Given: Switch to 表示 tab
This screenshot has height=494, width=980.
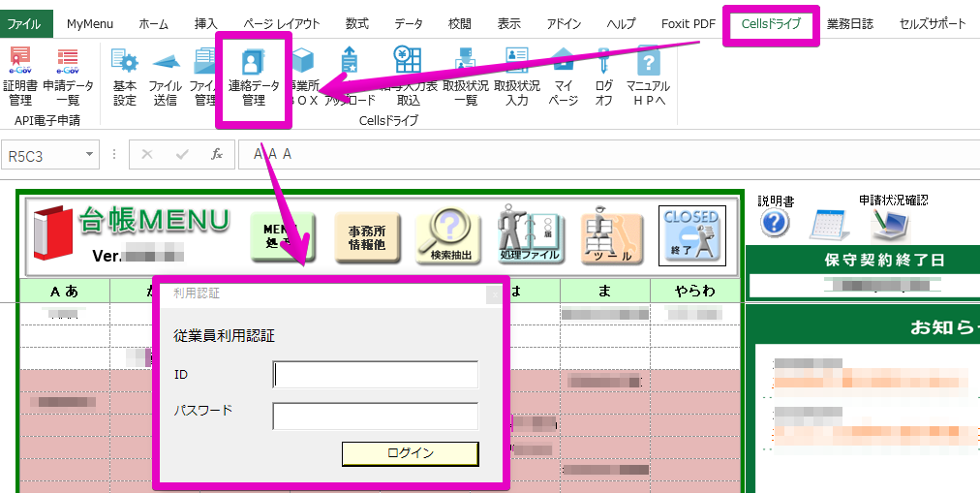Looking at the screenshot, I should click(x=508, y=24).
